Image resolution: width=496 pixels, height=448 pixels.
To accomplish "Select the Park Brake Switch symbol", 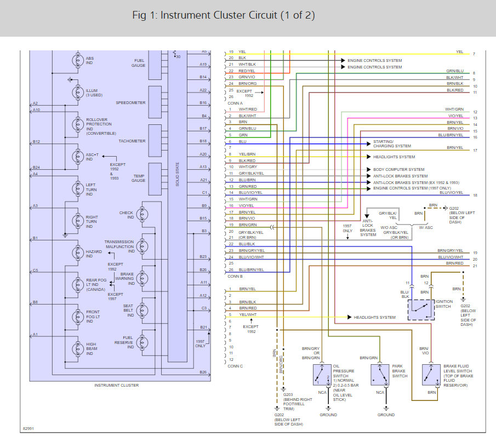I will 380,375.
